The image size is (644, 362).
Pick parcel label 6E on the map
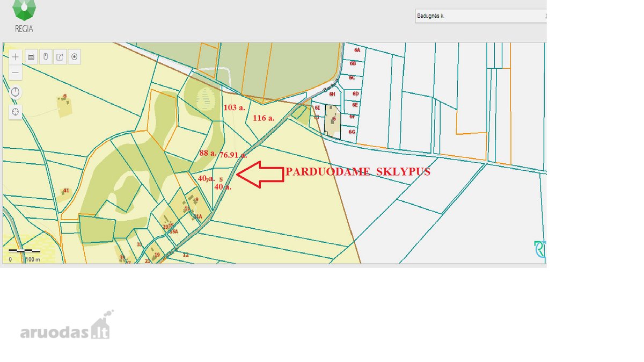(355, 105)
